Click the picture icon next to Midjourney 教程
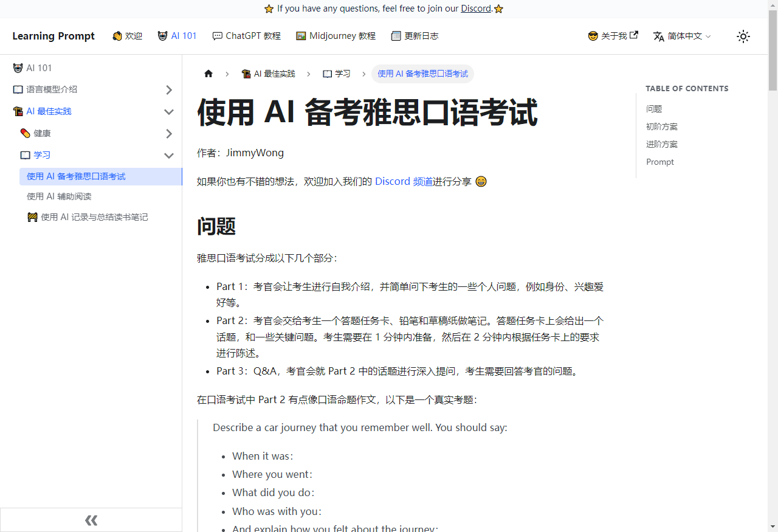Screen dimensions: 778x532 click(300, 36)
